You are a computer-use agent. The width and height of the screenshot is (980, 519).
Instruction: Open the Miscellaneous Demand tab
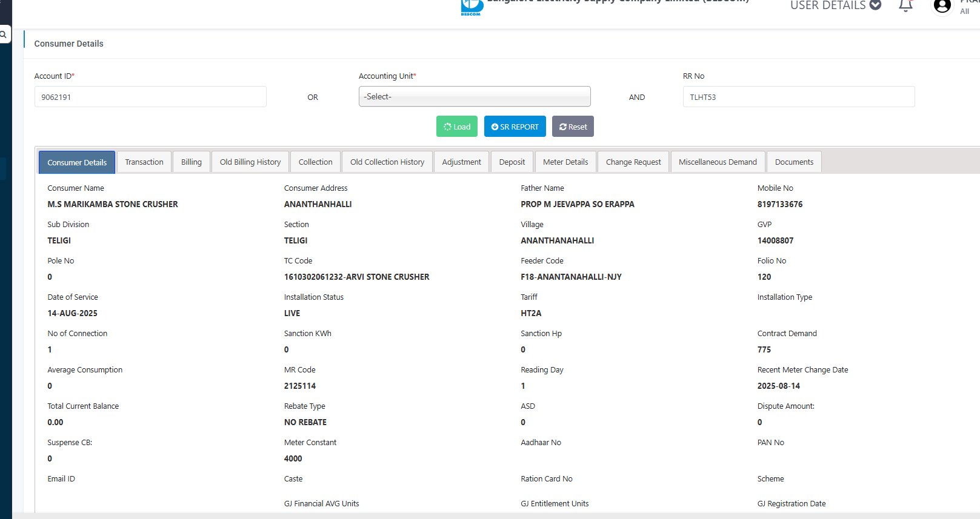tap(718, 162)
